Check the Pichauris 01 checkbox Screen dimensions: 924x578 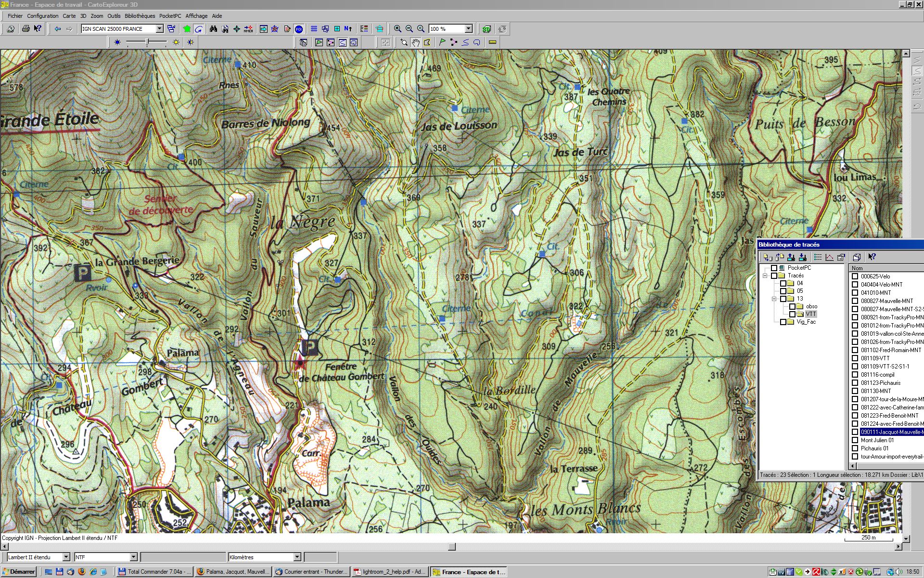[855, 448]
